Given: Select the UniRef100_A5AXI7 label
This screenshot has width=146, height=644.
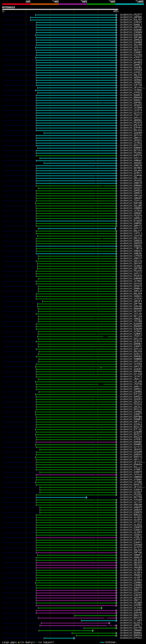Looking at the screenshot, I should 131,379.
